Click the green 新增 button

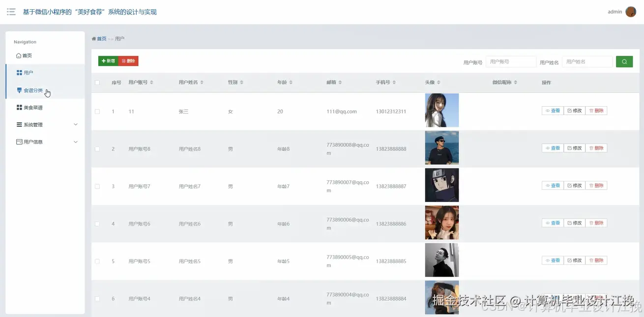click(x=108, y=61)
